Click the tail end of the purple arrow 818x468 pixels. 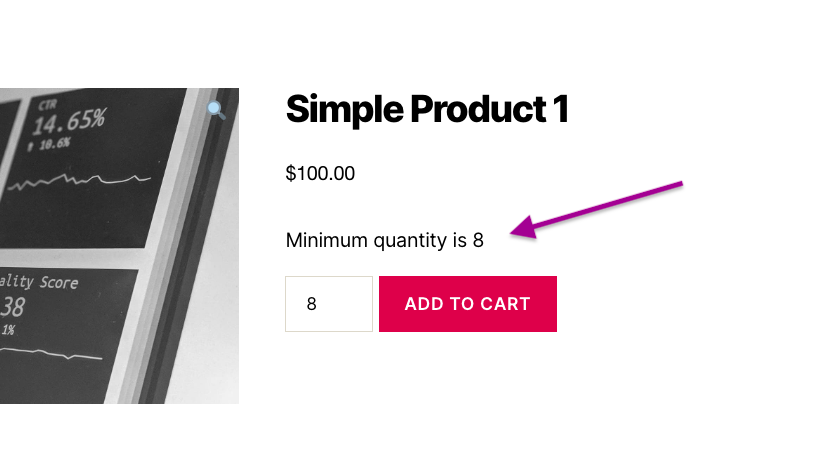[x=678, y=184]
